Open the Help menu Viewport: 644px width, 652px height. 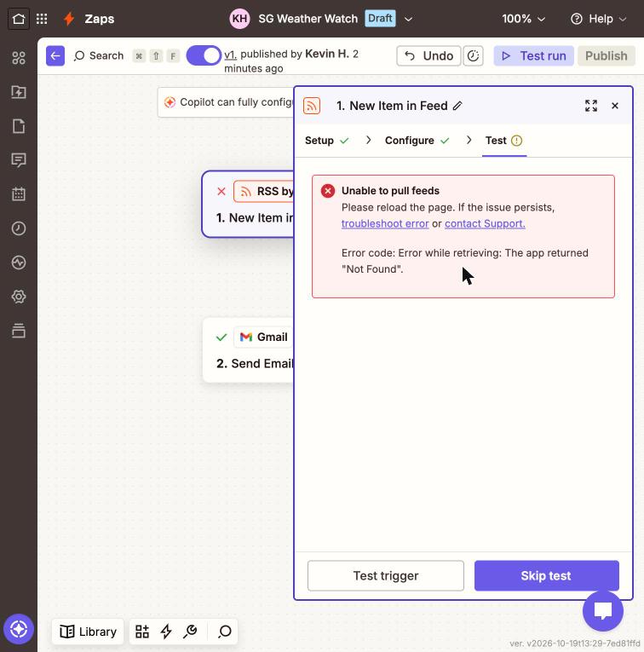(598, 19)
